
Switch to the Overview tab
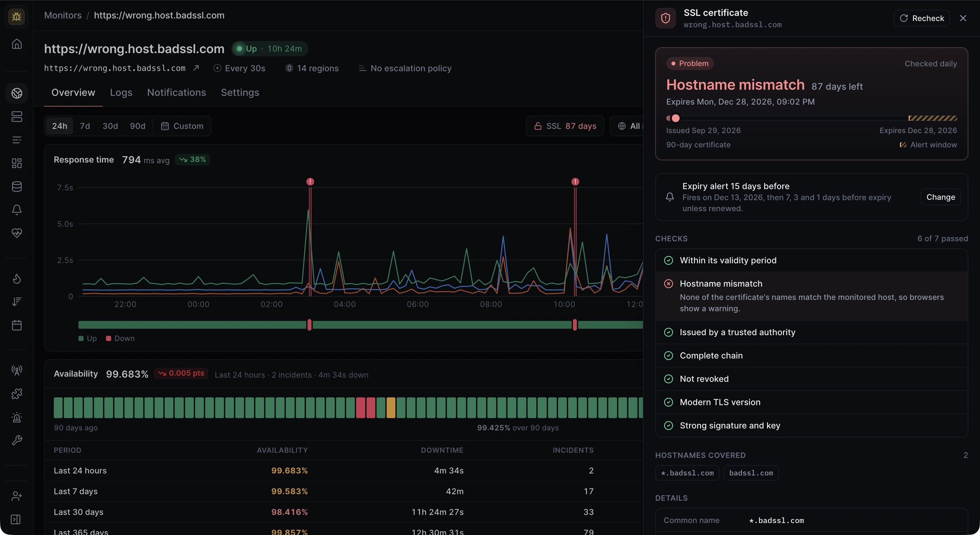(x=73, y=92)
